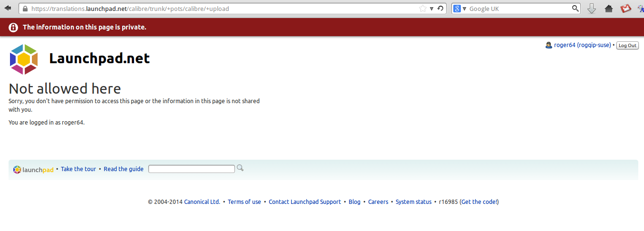
Task: Click the magnifier in the Google UK box
Action: [x=576, y=9]
